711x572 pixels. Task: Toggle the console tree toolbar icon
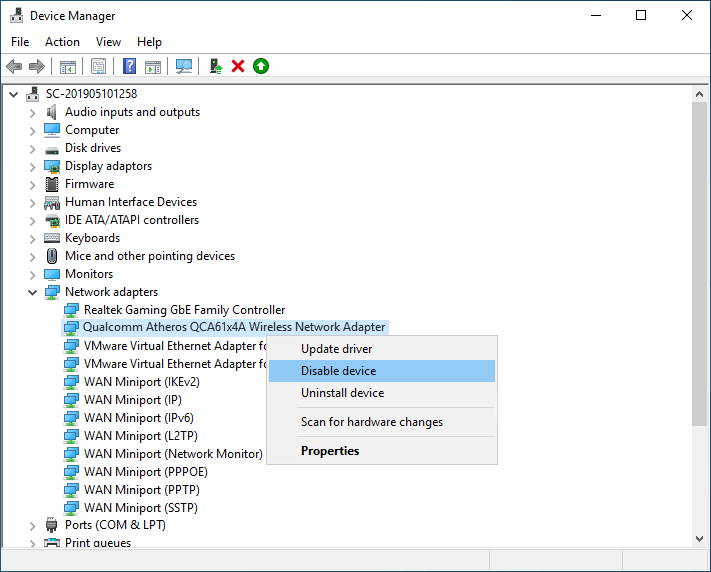pos(68,67)
